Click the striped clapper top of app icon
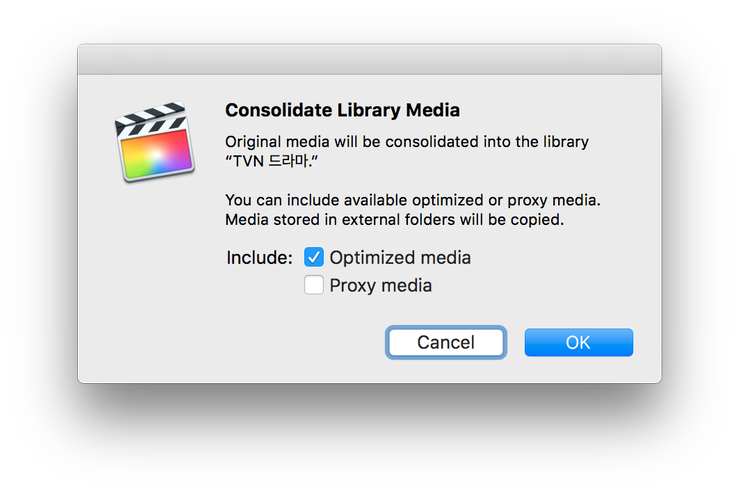This screenshot has width=740, height=495. 150,119
